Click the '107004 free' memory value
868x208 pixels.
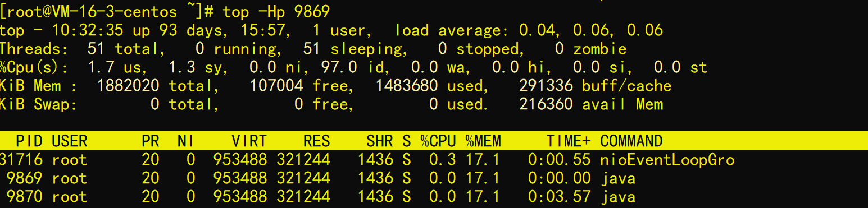click(x=299, y=86)
